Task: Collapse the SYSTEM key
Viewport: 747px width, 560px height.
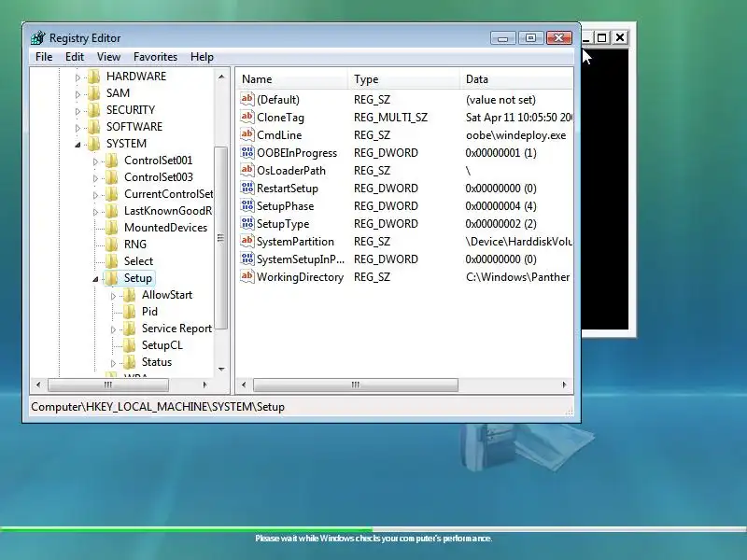Action: pos(78,145)
